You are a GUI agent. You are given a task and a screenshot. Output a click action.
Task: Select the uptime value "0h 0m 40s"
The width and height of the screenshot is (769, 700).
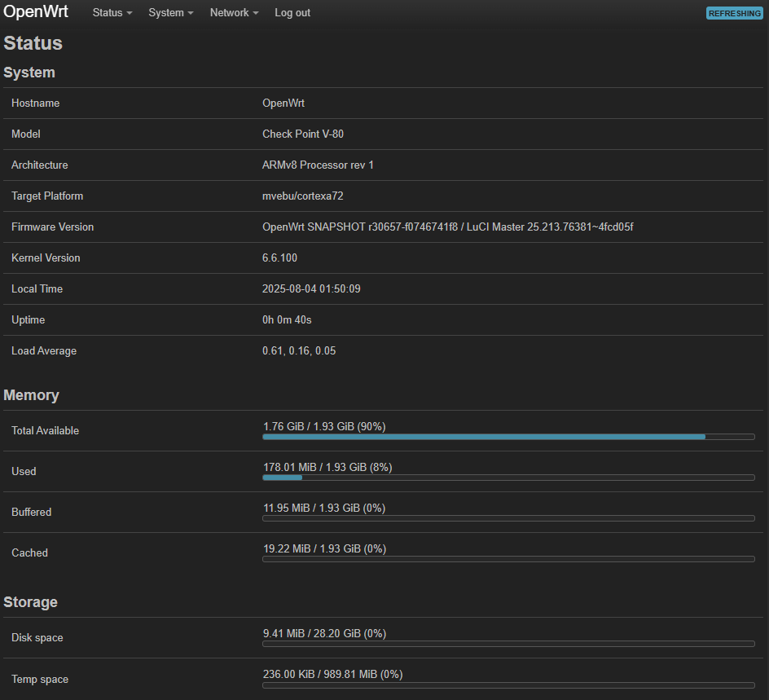click(287, 319)
